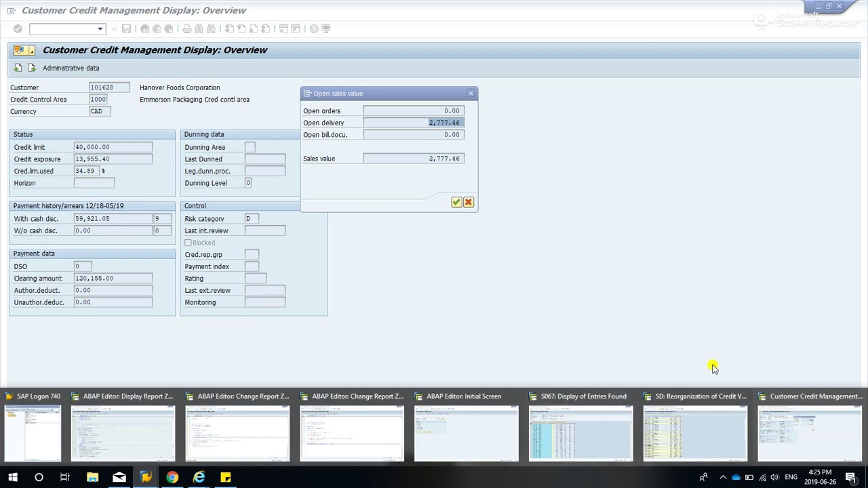
Task: Click With cash disc. value 59,921.05
Action: (x=113, y=218)
